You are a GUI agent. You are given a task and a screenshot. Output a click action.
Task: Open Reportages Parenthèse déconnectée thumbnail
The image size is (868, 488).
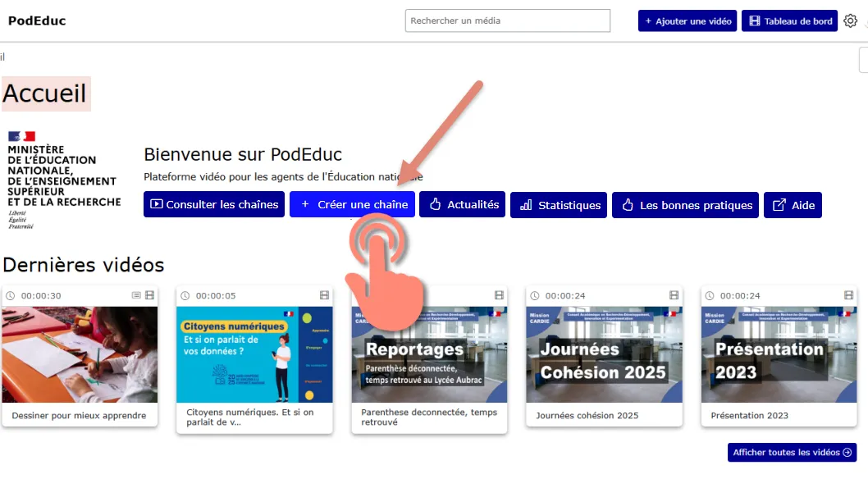coord(429,354)
